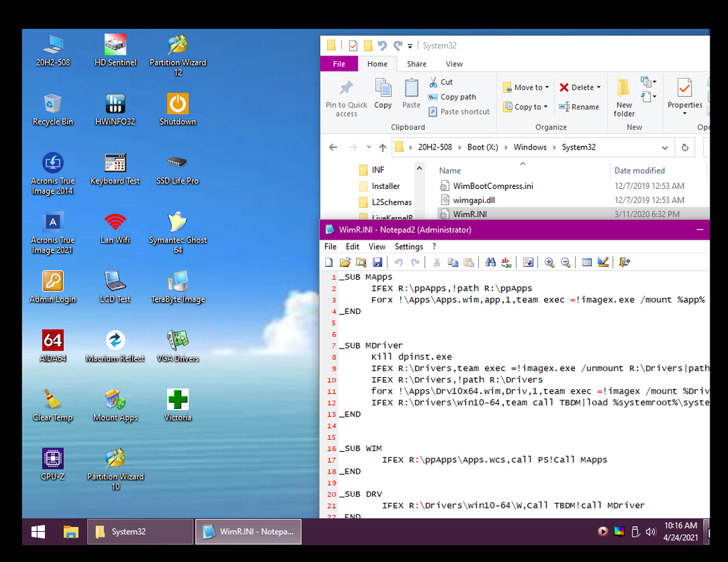Click New folder in Explorer ribbon
The width and height of the screenshot is (728, 562).
tap(624, 98)
